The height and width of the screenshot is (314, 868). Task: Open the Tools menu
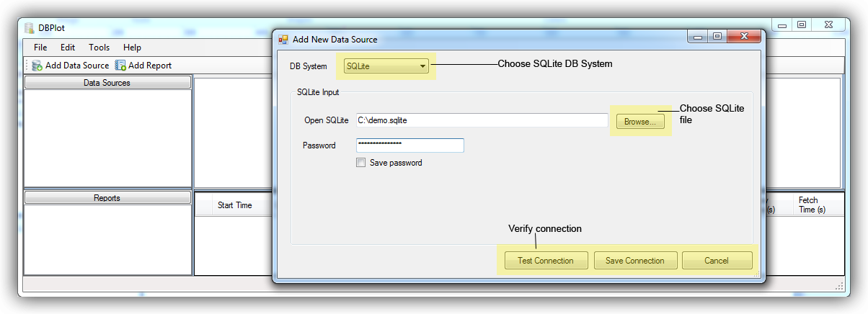pyautogui.click(x=99, y=48)
